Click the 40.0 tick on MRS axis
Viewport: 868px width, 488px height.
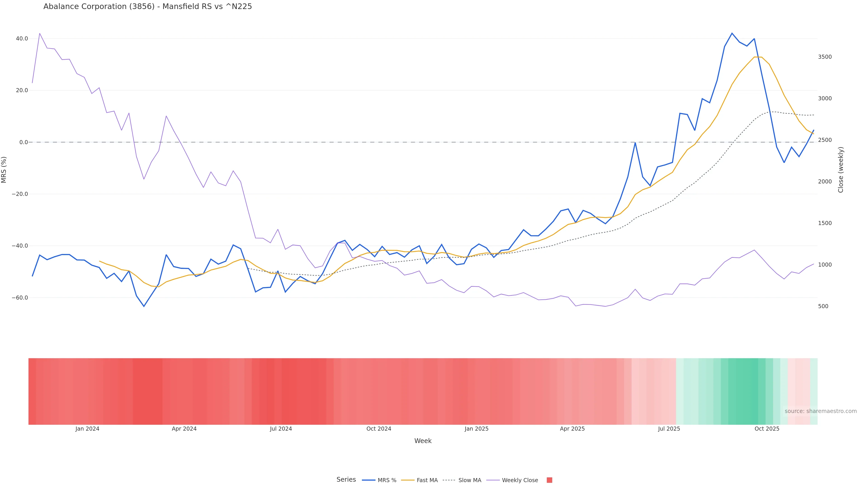point(22,39)
